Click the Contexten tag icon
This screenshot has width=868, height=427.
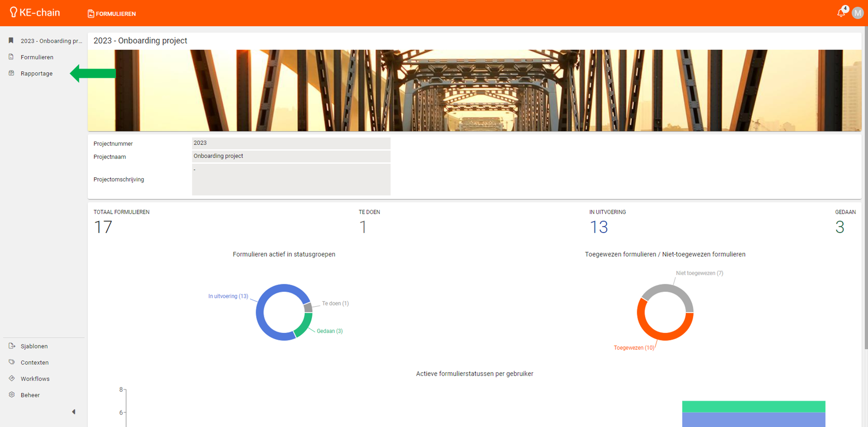click(x=12, y=362)
